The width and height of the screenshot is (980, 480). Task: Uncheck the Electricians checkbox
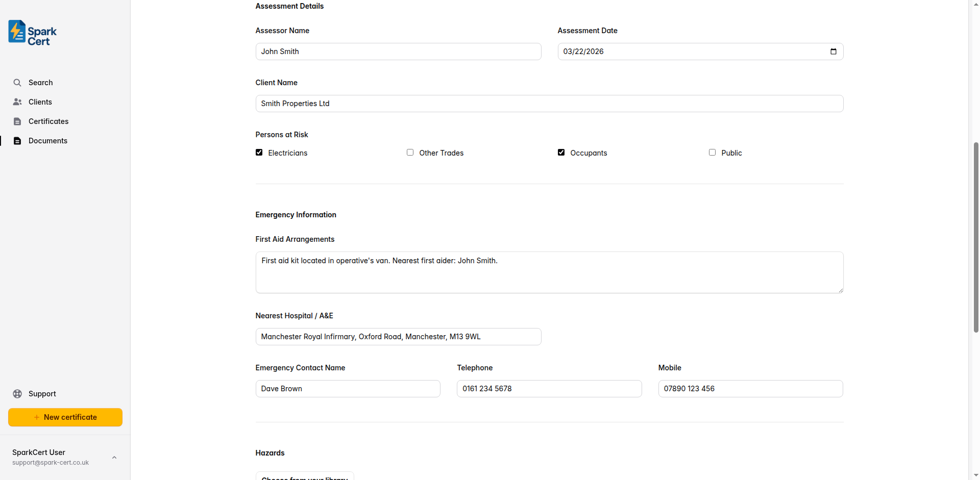(x=259, y=152)
